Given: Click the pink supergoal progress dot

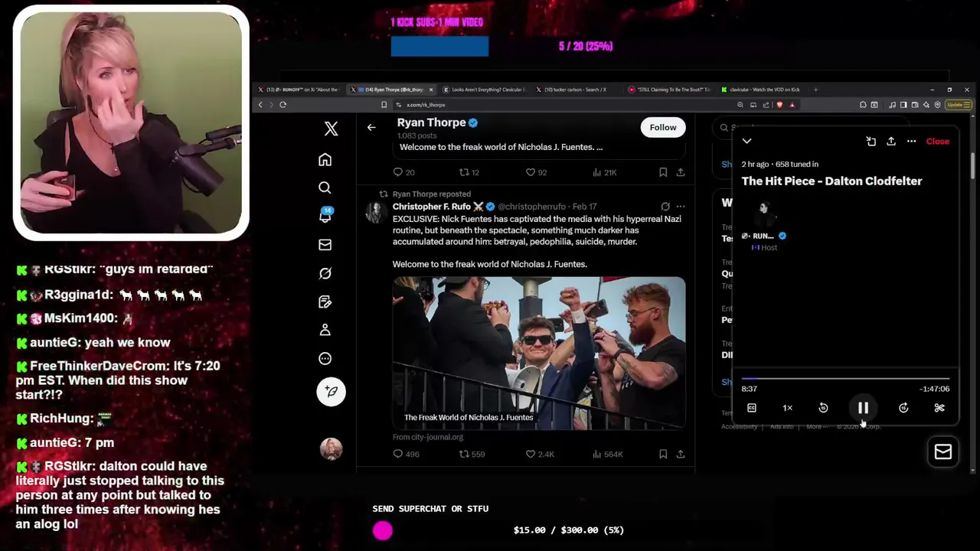Looking at the screenshot, I should tap(382, 530).
